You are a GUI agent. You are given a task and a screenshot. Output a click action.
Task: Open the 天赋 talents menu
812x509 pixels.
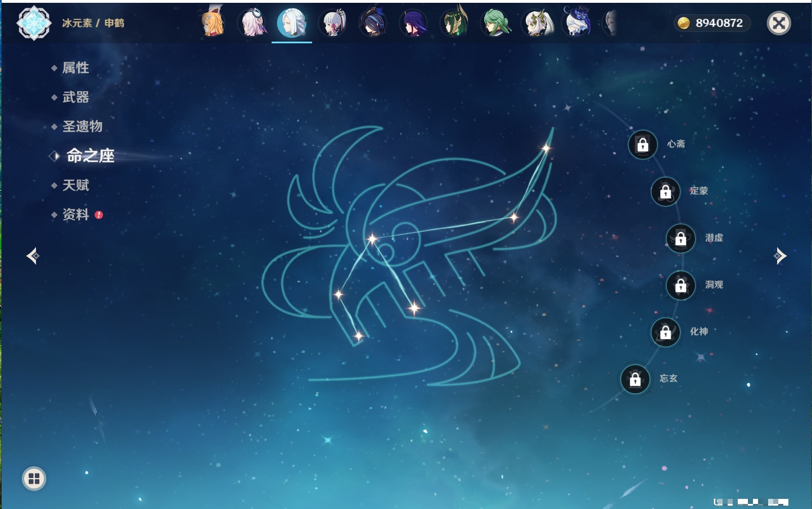(x=75, y=185)
